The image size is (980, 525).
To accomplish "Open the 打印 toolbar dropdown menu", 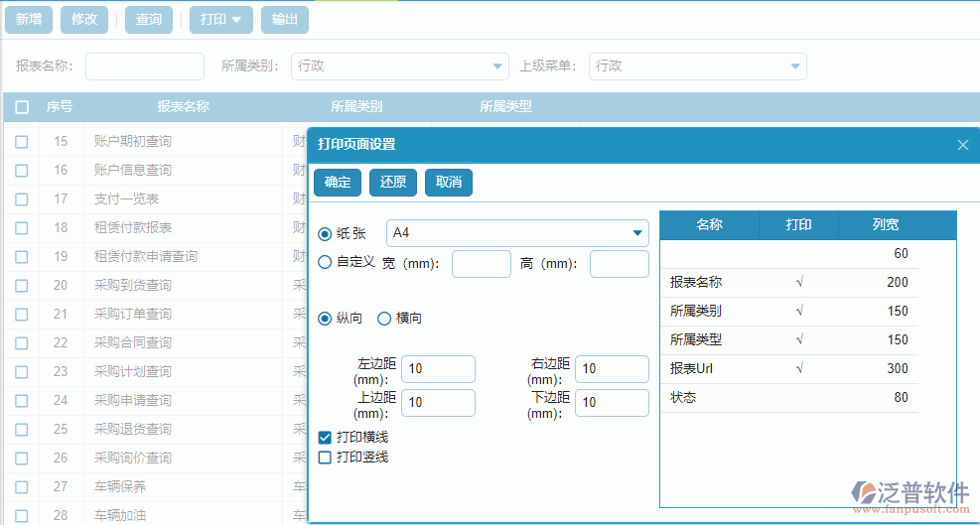I will [221, 20].
